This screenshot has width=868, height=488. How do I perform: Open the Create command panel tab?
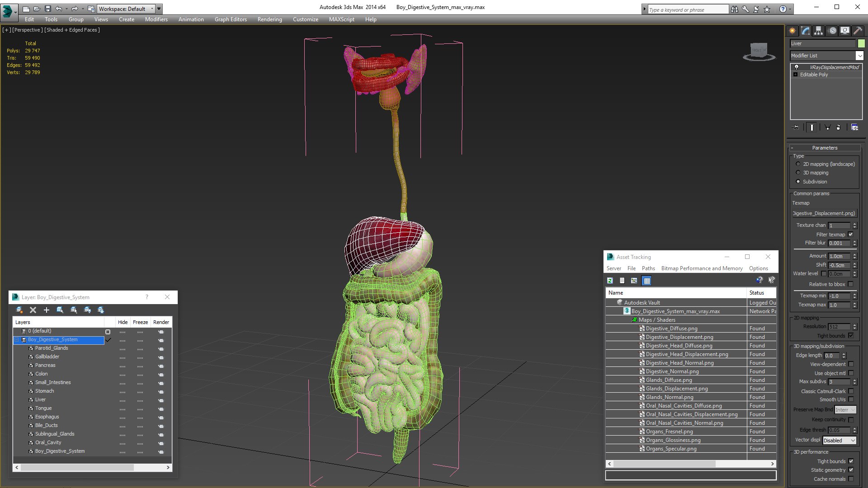click(792, 31)
